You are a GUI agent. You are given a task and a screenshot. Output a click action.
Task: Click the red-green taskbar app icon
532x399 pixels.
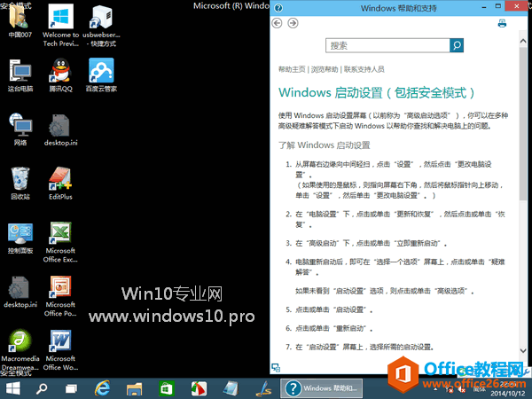tap(199, 389)
